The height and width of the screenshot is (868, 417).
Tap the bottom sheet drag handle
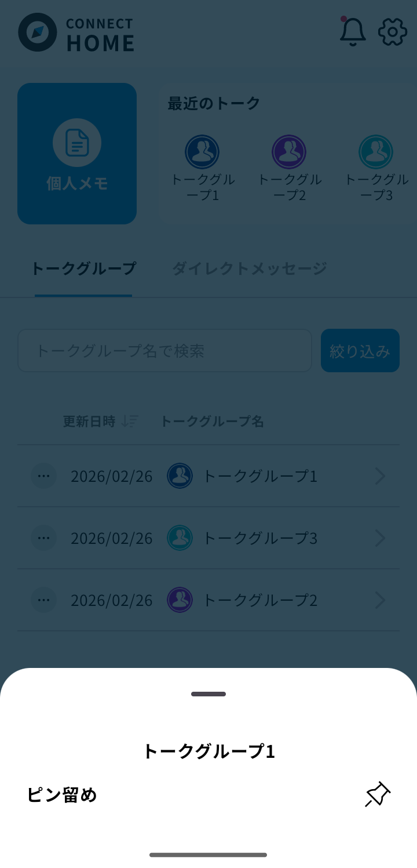(x=209, y=694)
